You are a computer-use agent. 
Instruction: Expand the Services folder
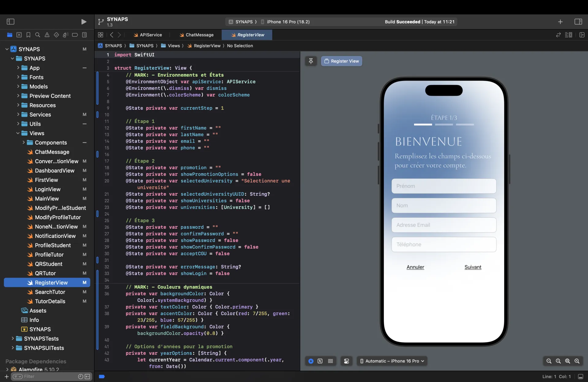tap(18, 114)
